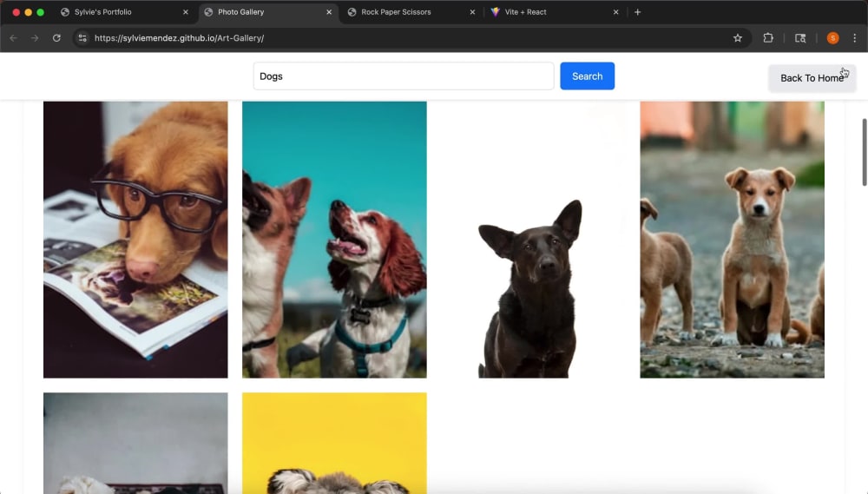Click the search field containing Dogs

(404, 76)
